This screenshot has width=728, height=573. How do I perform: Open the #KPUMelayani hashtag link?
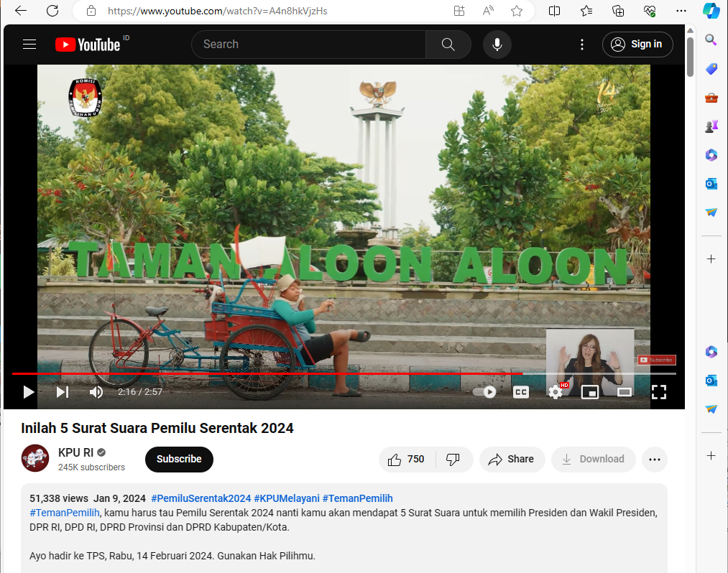pyautogui.click(x=287, y=498)
